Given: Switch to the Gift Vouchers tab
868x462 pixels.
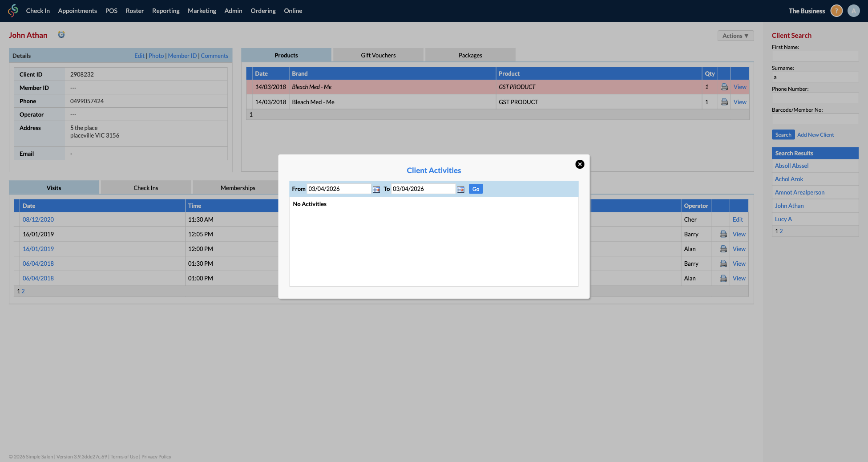Looking at the screenshot, I should pyautogui.click(x=378, y=55).
